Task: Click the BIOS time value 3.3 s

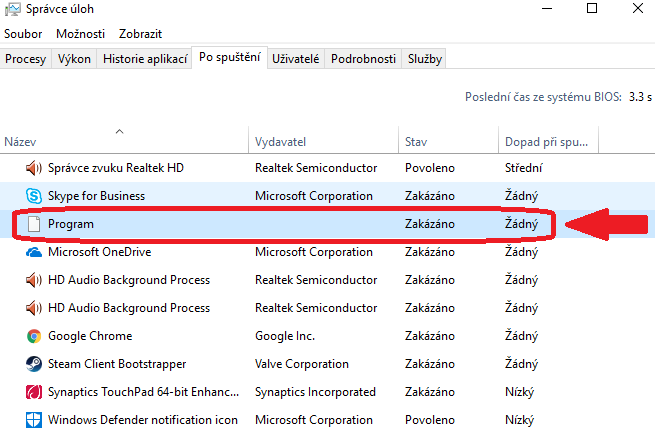Action: tap(640, 97)
